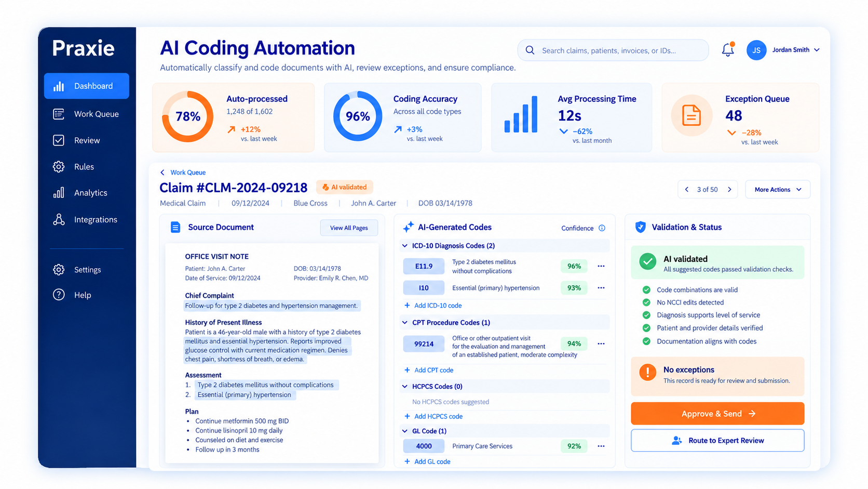The height and width of the screenshot is (489, 868).
Task: Collapse the GL Code section
Action: (x=405, y=431)
